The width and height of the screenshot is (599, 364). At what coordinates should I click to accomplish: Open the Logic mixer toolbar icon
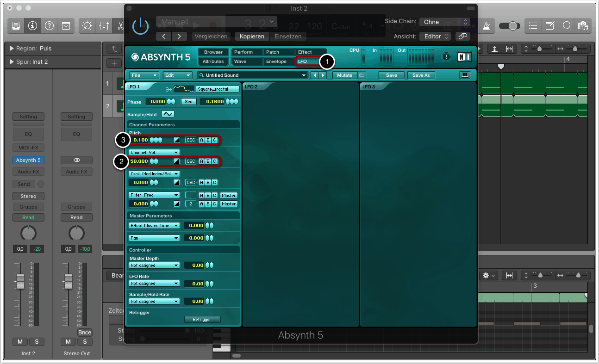(104, 26)
